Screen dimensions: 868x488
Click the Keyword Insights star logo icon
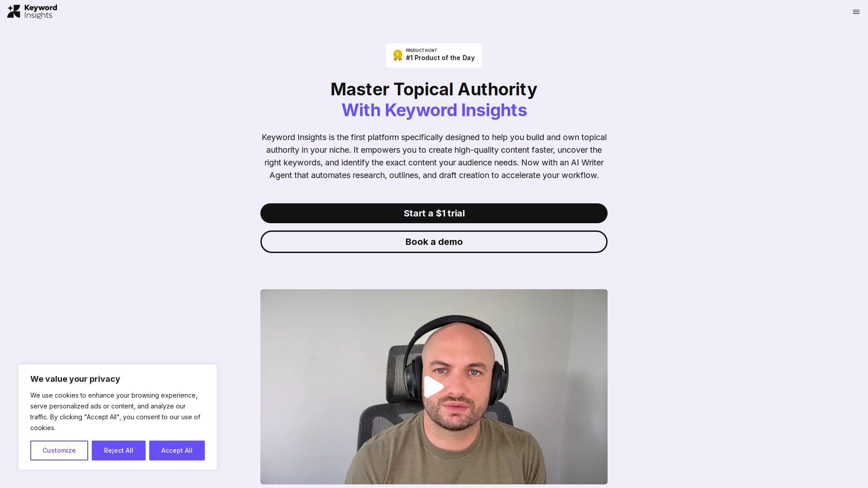(x=14, y=12)
